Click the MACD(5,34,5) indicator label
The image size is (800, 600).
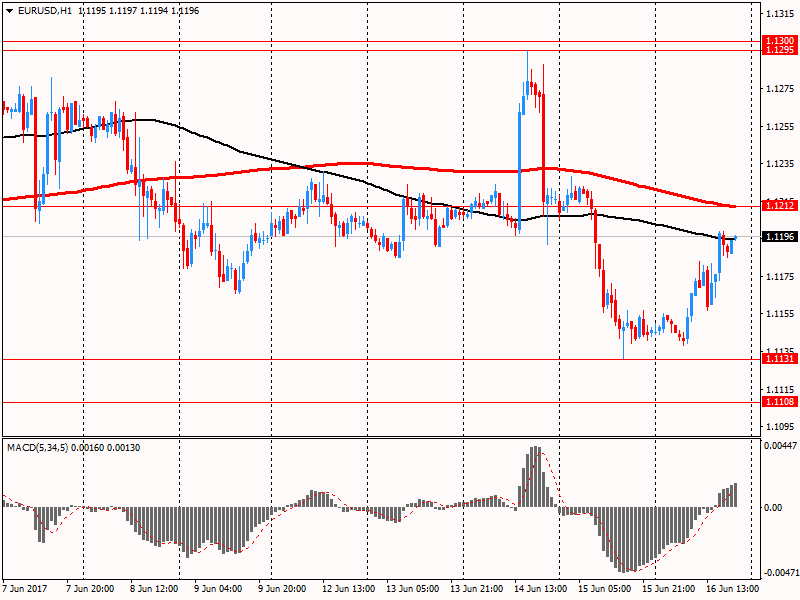(37, 448)
